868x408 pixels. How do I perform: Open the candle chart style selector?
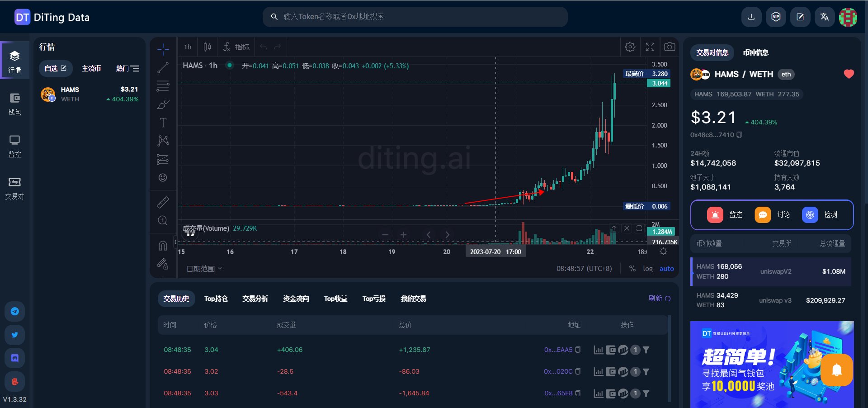(207, 47)
